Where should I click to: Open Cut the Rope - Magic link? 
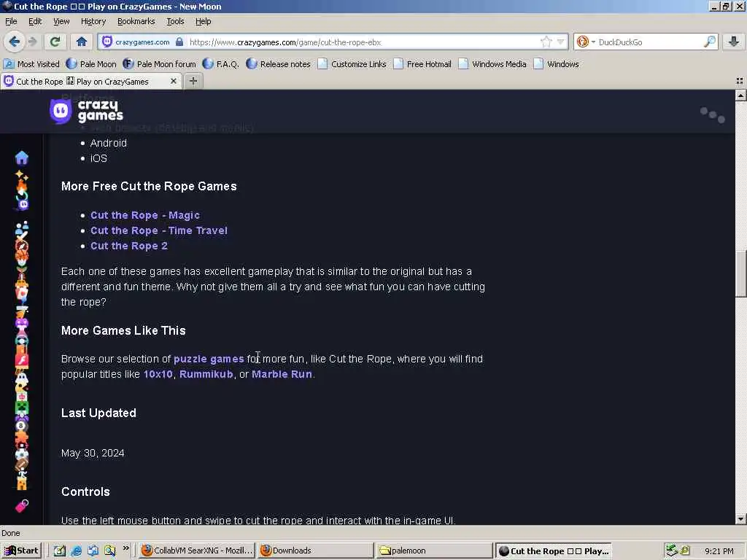pyautogui.click(x=145, y=215)
